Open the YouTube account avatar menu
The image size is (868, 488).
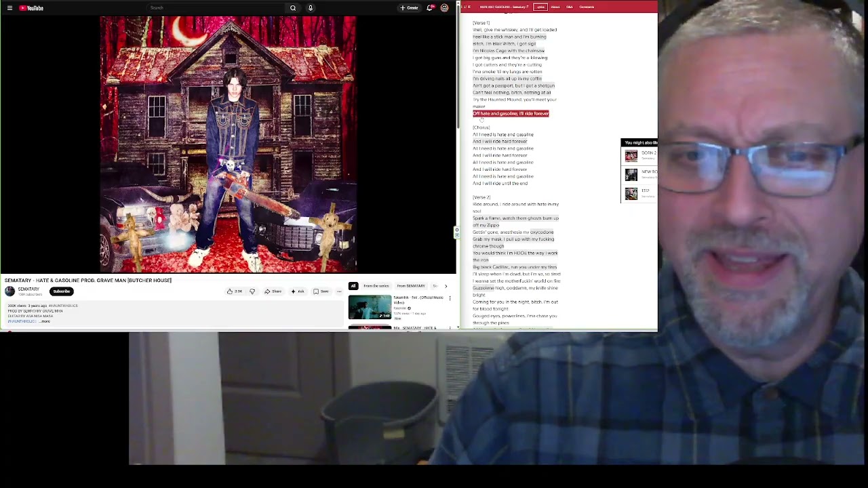click(444, 8)
